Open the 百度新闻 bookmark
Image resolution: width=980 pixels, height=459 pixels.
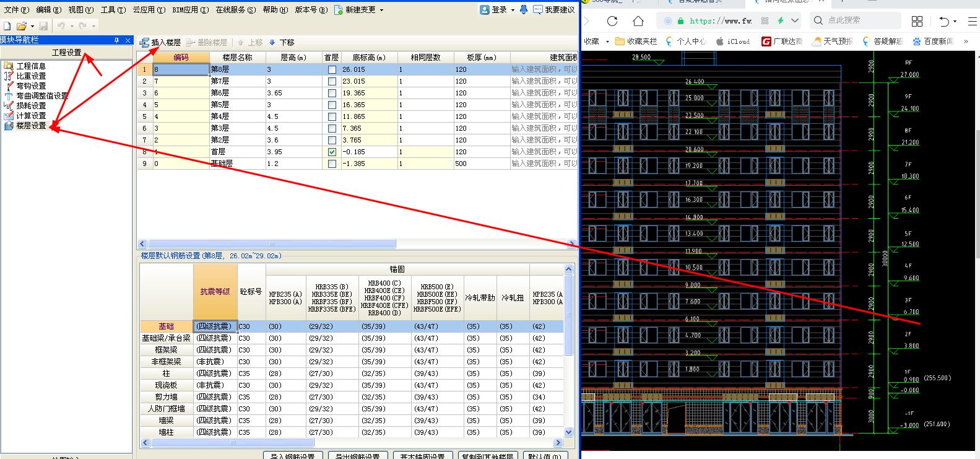tap(934, 42)
